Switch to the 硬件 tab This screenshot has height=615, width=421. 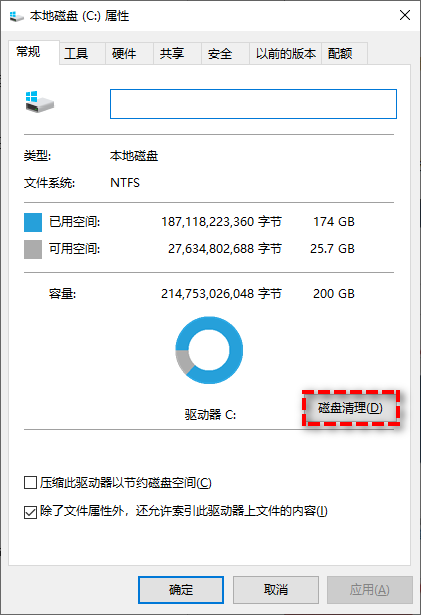(x=124, y=53)
